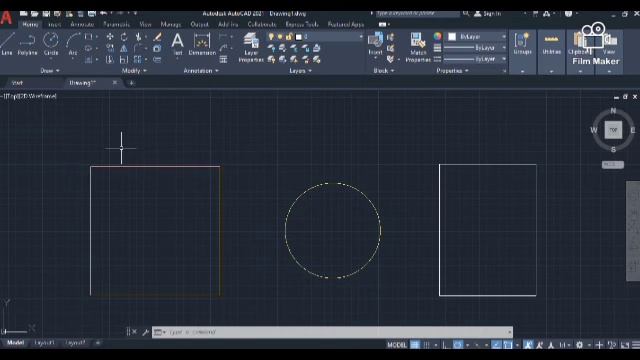Image resolution: width=640 pixels, height=360 pixels.
Task: Toggle ortho mode in status bar
Action: pyautogui.click(x=446, y=345)
